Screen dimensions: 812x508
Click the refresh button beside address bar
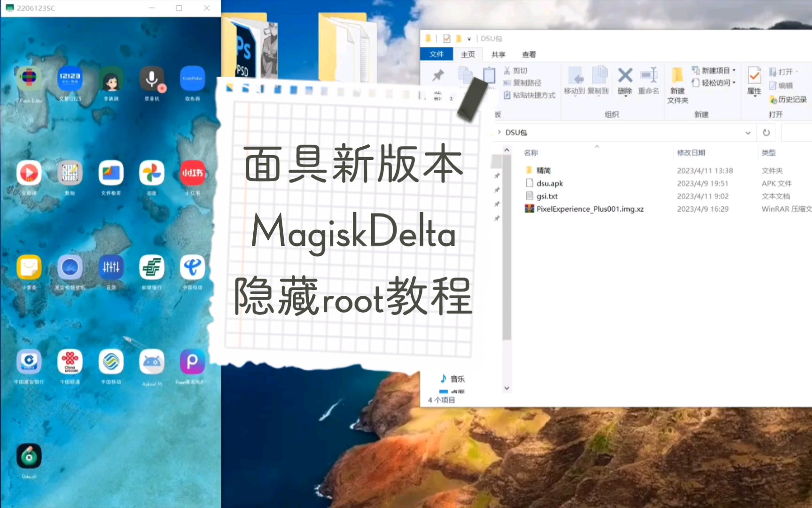pos(766,133)
